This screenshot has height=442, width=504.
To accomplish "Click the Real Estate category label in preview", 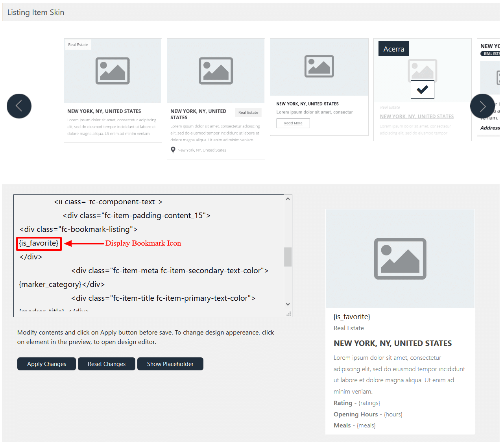I will [x=349, y=328].
